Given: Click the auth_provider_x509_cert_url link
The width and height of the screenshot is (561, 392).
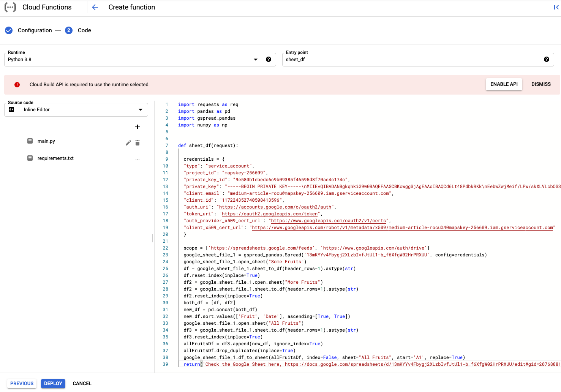Looking at the screenshot, I should pyautogui.click(x=329, y=221).
